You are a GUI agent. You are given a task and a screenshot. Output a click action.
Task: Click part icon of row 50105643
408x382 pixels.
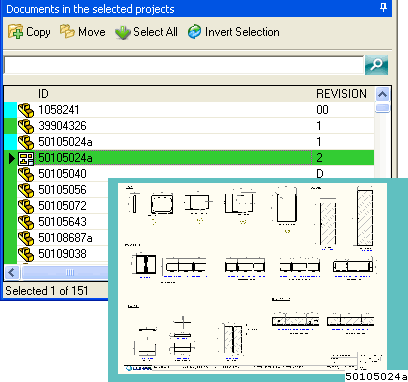tap(26, 222)
